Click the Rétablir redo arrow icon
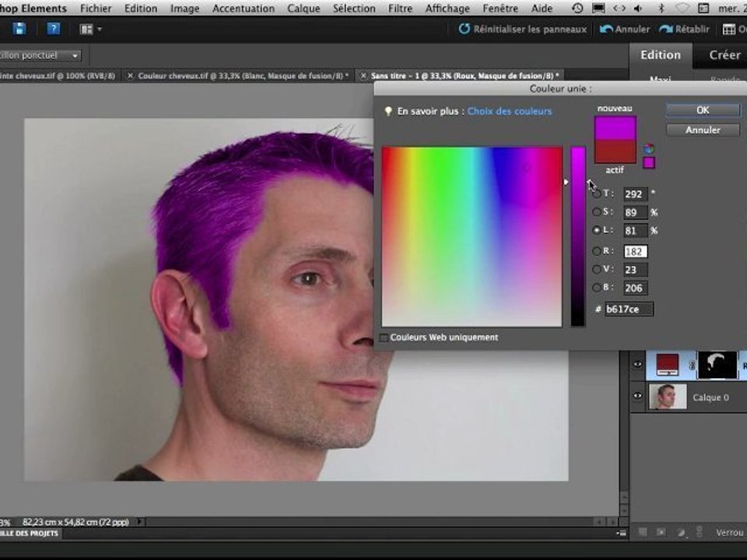This screenshot has height=560, width=747. click(x=666, y=30)
